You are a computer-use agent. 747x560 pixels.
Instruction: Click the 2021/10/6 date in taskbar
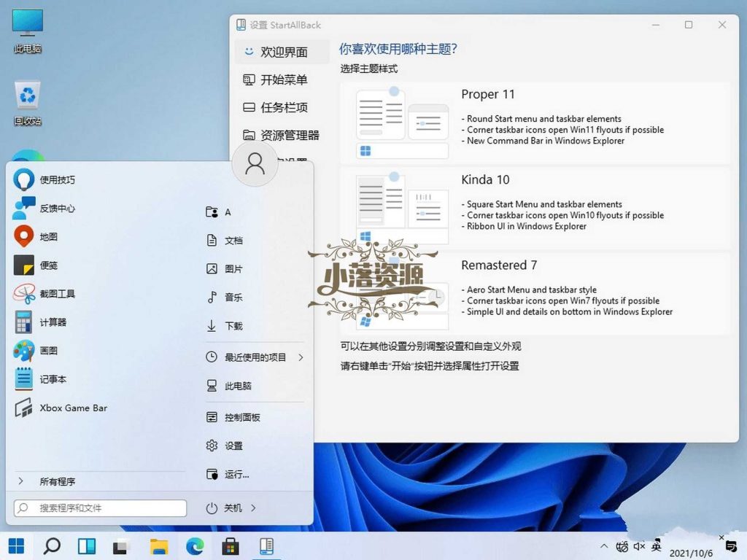(691, 553)
